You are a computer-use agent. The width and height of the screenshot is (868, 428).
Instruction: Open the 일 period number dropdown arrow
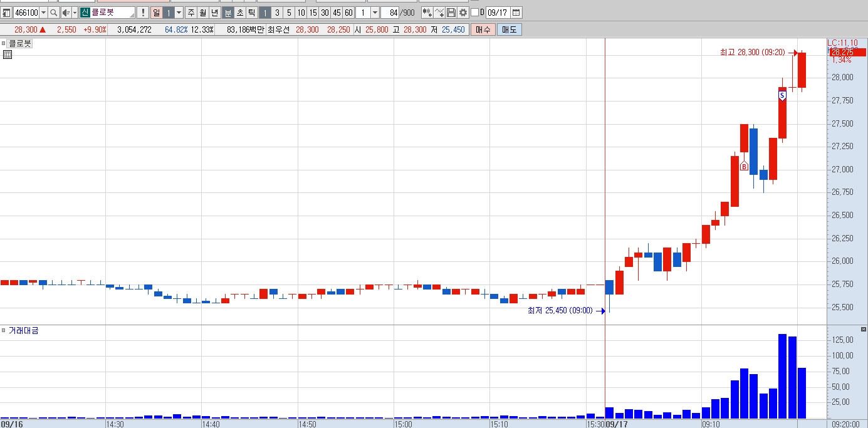(x=179, y=13)
